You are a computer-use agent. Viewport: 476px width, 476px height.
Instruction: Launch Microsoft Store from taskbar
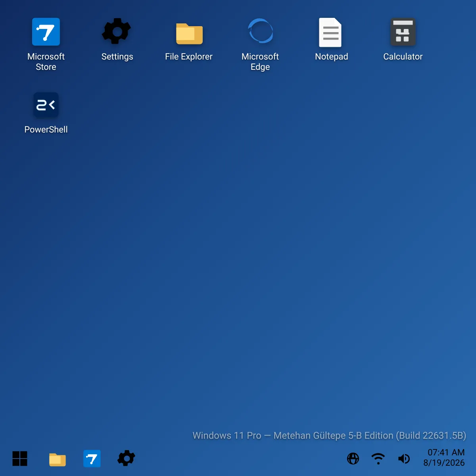click(92, 459)
